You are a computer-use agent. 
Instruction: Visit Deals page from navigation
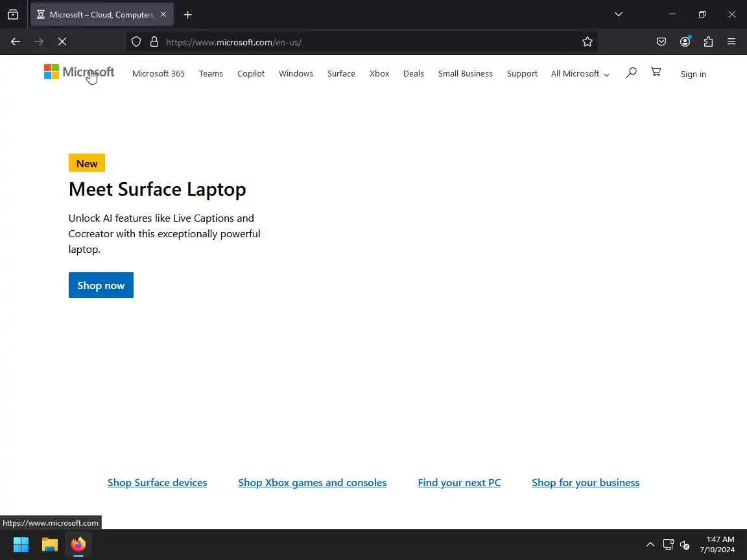(x=414, y=74)
